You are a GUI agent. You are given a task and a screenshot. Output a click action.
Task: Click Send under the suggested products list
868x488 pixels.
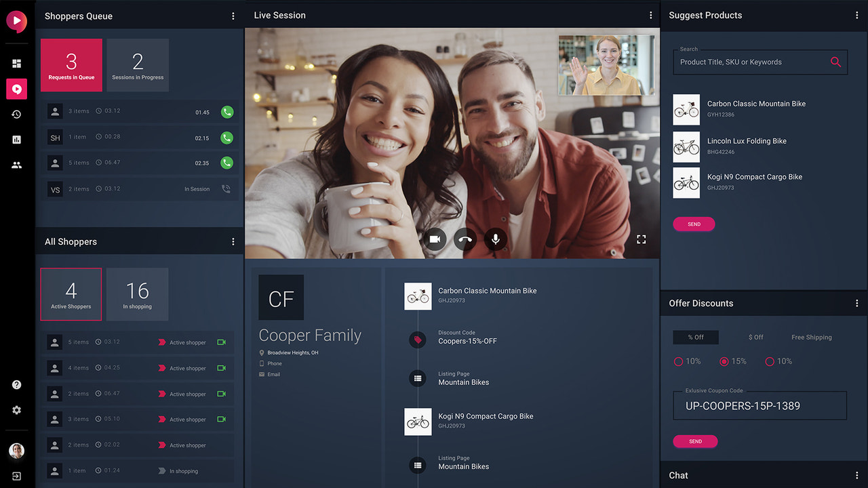click(x=694, y=224)
